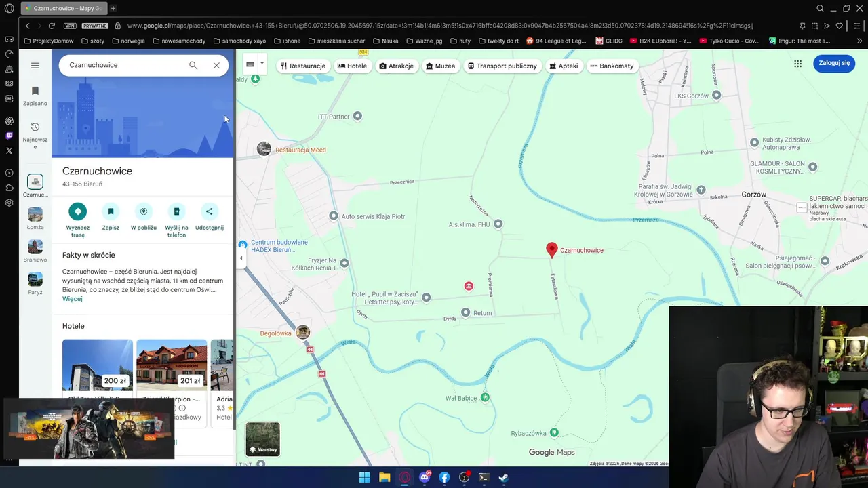Click Restauracja Meed marker on map
The width and height of the screenshot is (868, 488).
264,149
